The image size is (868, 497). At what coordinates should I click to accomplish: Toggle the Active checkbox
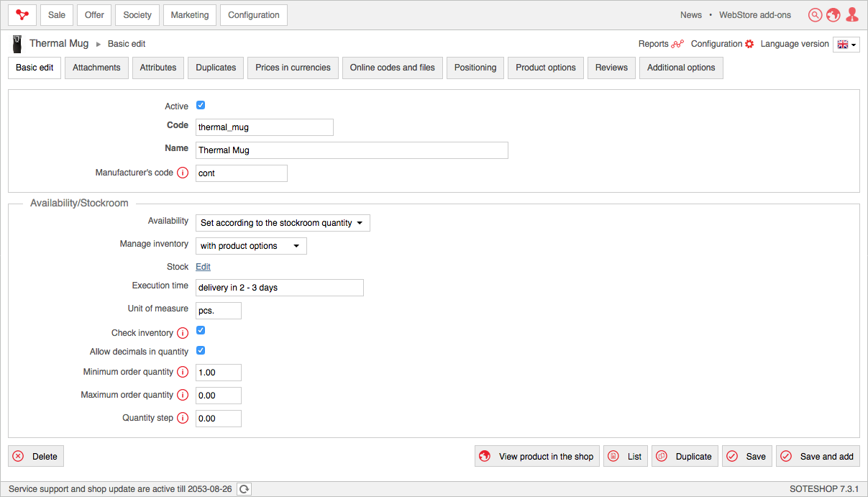201,105
